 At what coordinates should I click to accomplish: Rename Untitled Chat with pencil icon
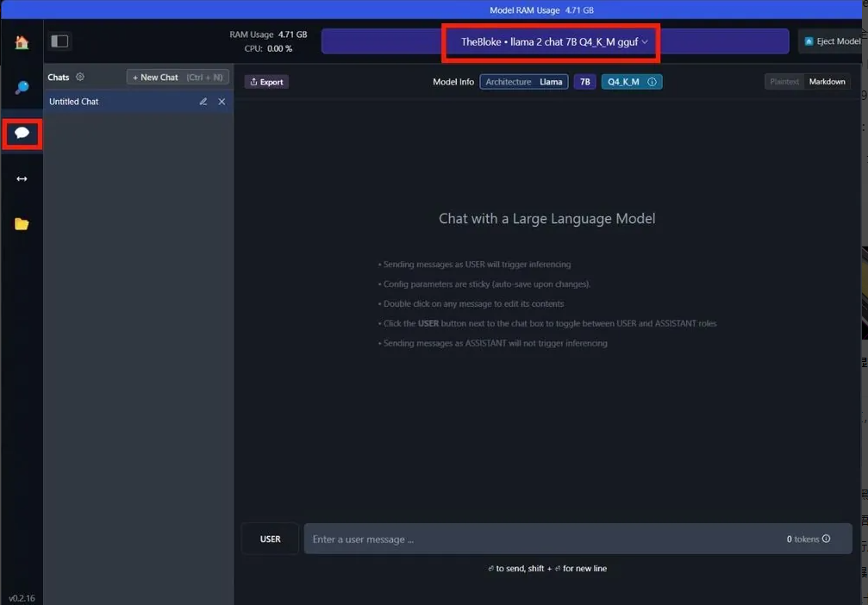pyautogui.click(x=203, y=102)
